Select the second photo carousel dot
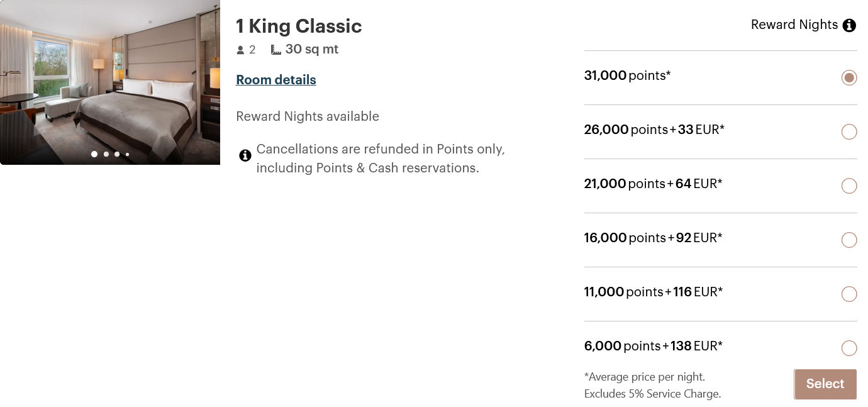The width and height of the screenshot is (868, 407). (x=106, y=154)
